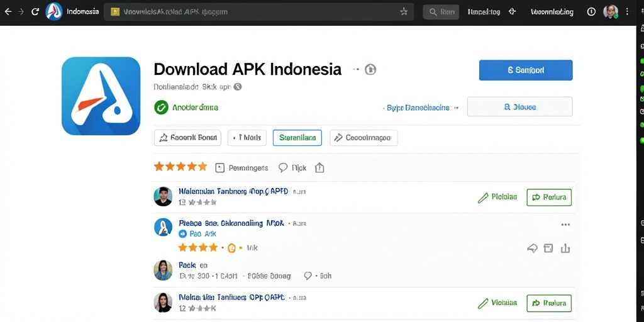Click the two-dot icon beside the title
This screenshot has width=644, height=322.
356,69
